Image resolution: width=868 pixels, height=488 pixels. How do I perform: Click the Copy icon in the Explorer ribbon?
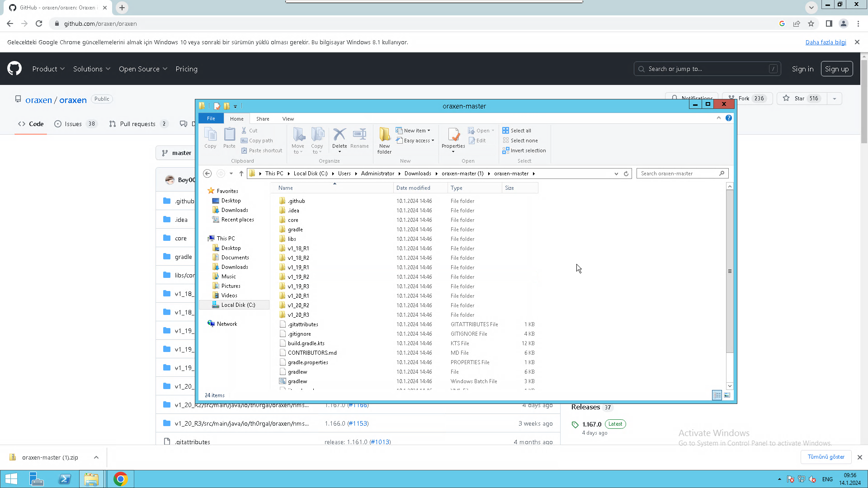coord(210,138)
